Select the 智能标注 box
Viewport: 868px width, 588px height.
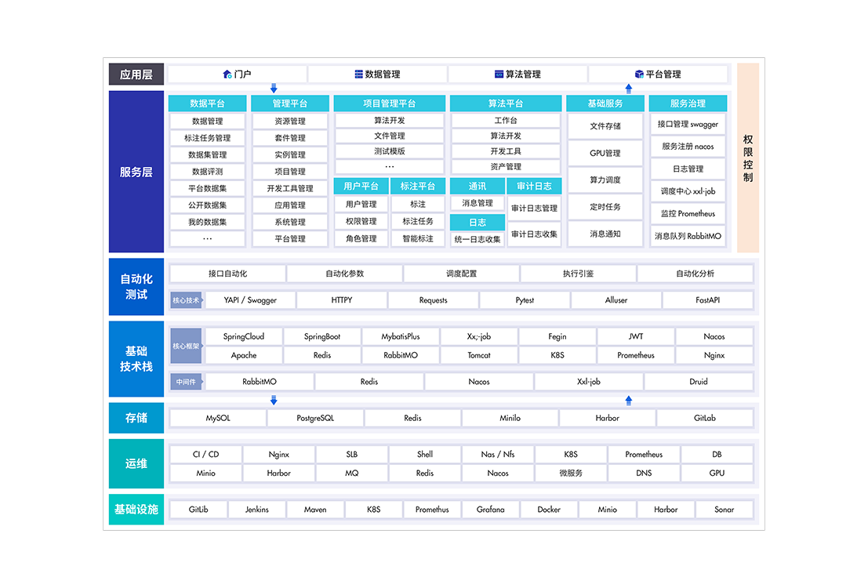point(418,238)
